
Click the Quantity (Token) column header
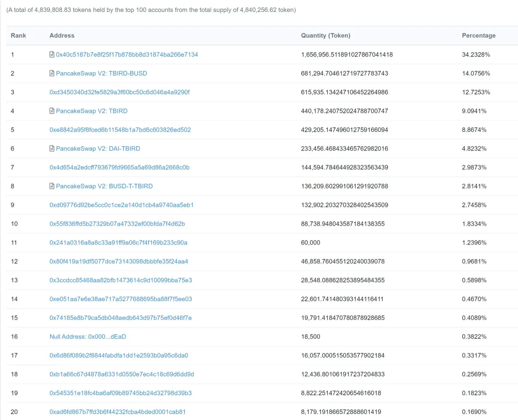coord(326,35)
